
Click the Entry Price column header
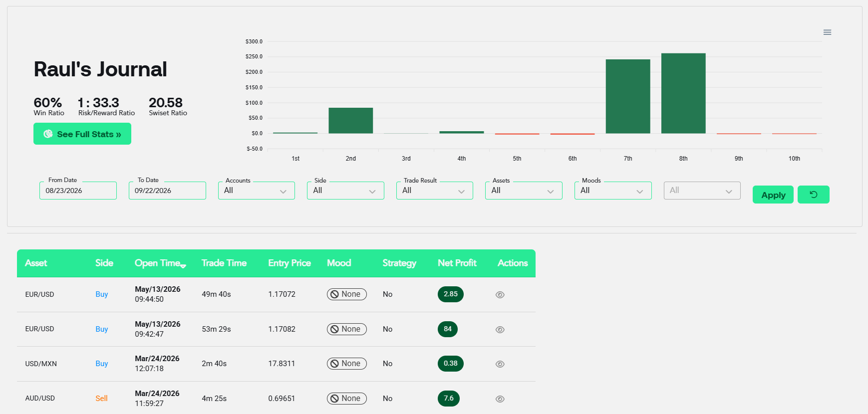click(x=289, y=263)
